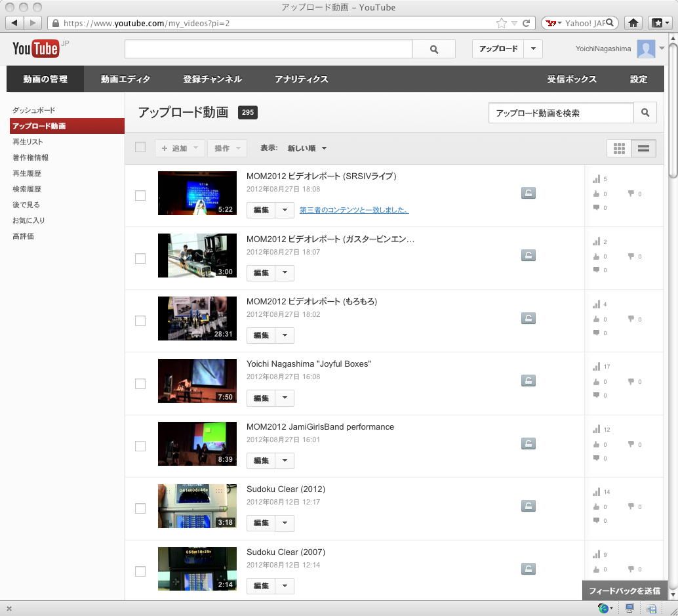Image resolution: width=678 pixels, height=616 pixels.
Task: Check the box for SRSIVライブ video
Action: coord(140,195)
